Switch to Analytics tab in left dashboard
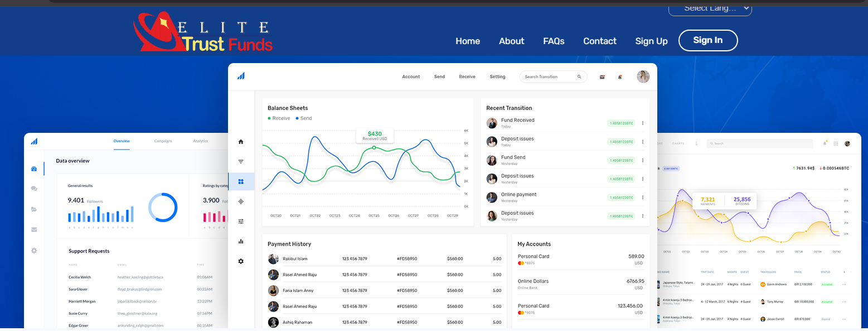The height and width of the screenshot is (331, 868). tap(201, 141)
